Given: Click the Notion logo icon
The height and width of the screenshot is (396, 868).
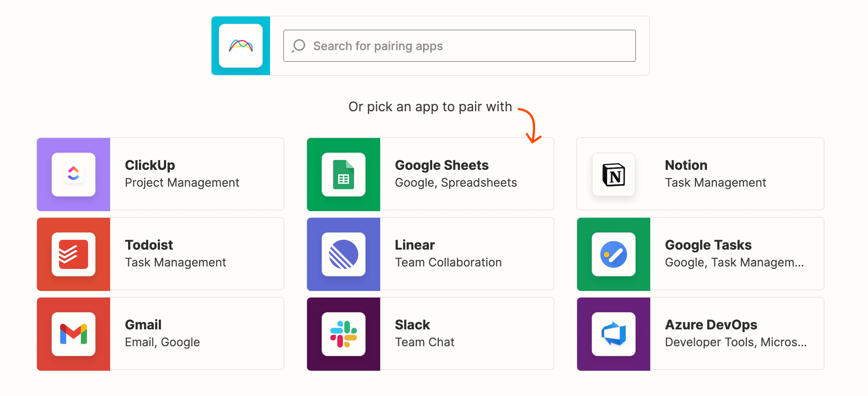Looking at the screenshot, I should [x=614, y=174].
